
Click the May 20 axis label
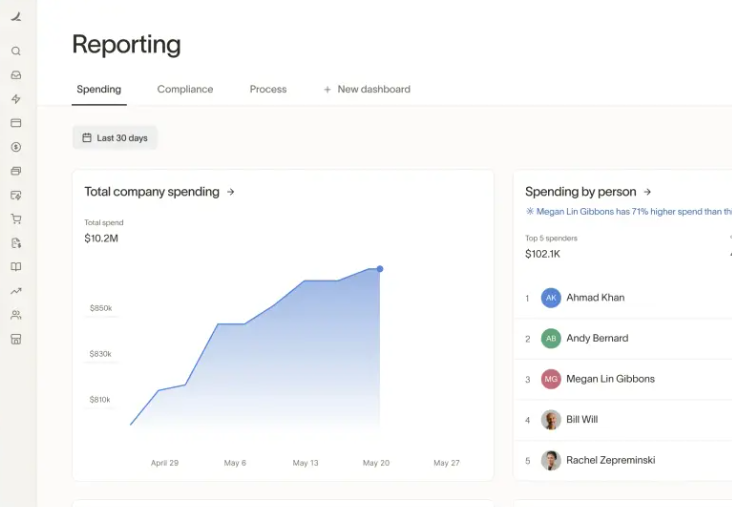pyautogui.click(x=376, y=463)
